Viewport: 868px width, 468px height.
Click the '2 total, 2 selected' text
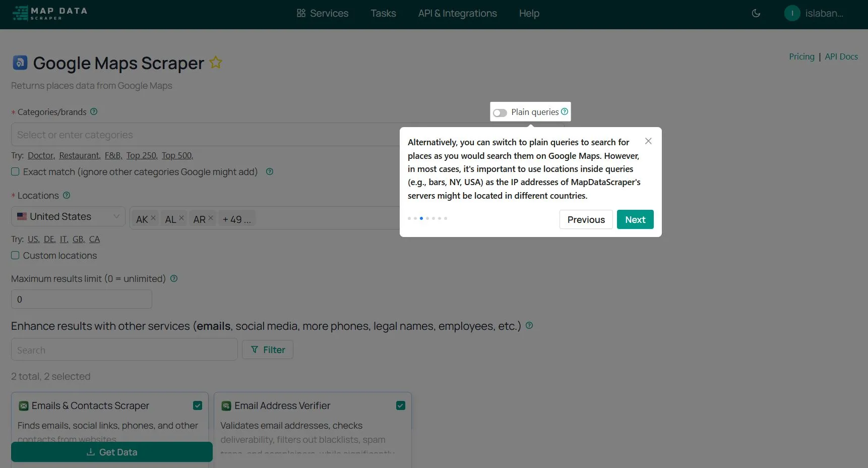[51, 376]
